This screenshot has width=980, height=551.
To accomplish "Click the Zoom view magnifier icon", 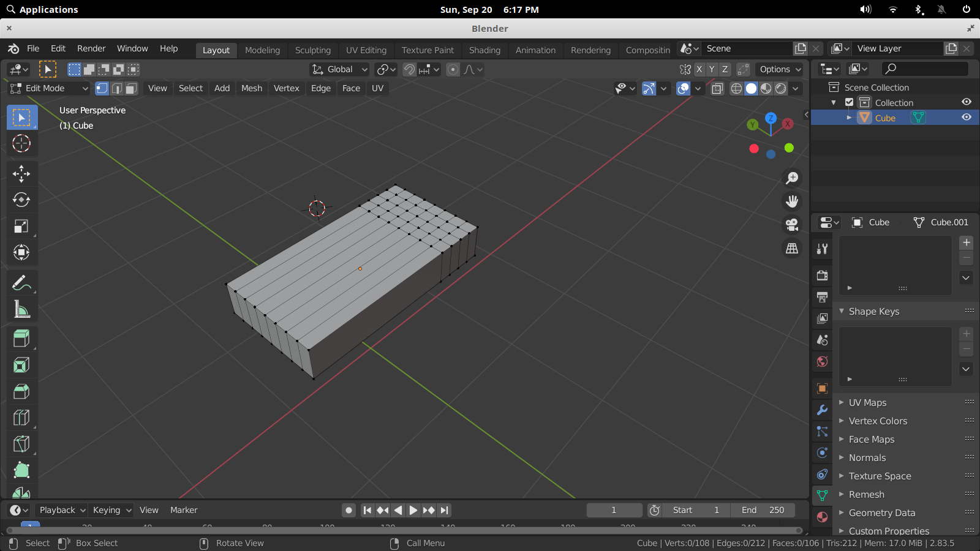I will pyautogui.click(x=792, y=178).
